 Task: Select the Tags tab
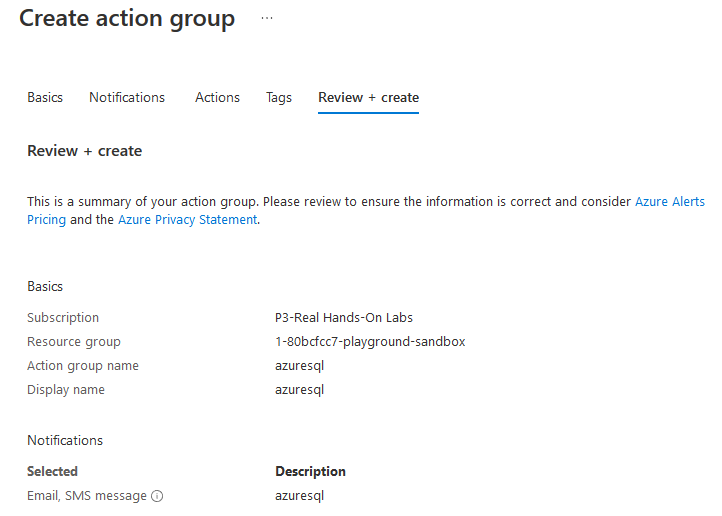click(x=279, y=97)
